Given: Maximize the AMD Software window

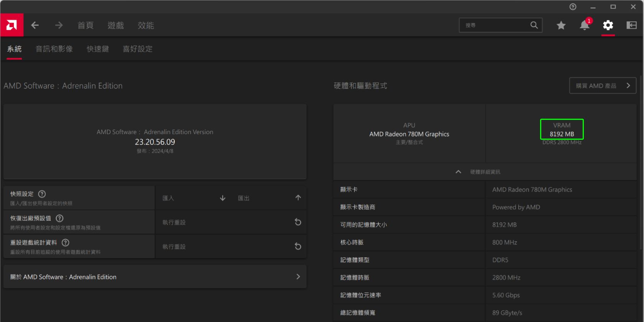Looking at the screenshot, I should 613,7.
